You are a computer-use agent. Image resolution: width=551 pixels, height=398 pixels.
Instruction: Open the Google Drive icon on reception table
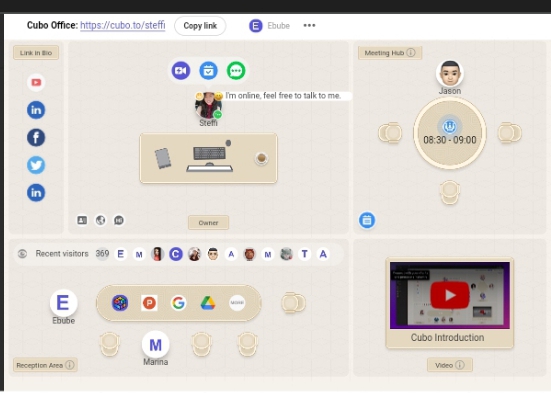(x=208, y=303)
